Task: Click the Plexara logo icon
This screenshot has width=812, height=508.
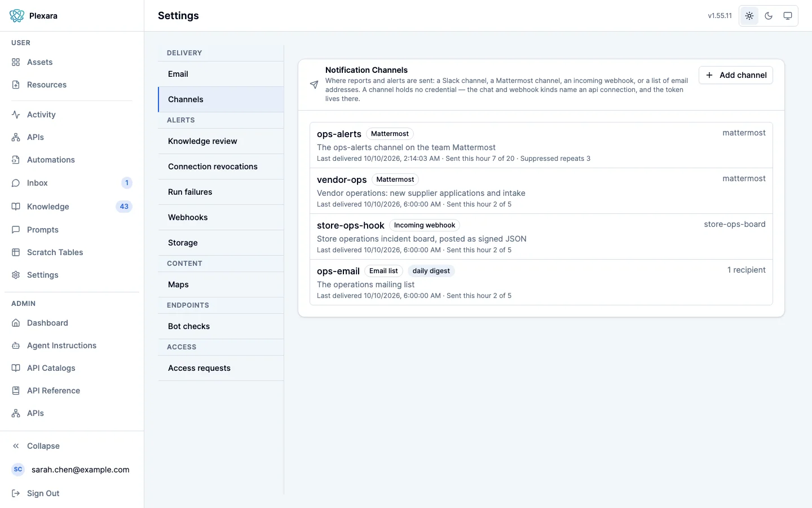Action: [17, 16]
